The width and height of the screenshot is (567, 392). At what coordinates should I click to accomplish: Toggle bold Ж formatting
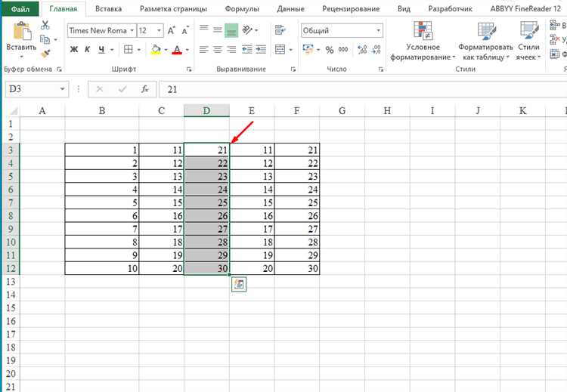pyautogui.click(x=74, y=50)
